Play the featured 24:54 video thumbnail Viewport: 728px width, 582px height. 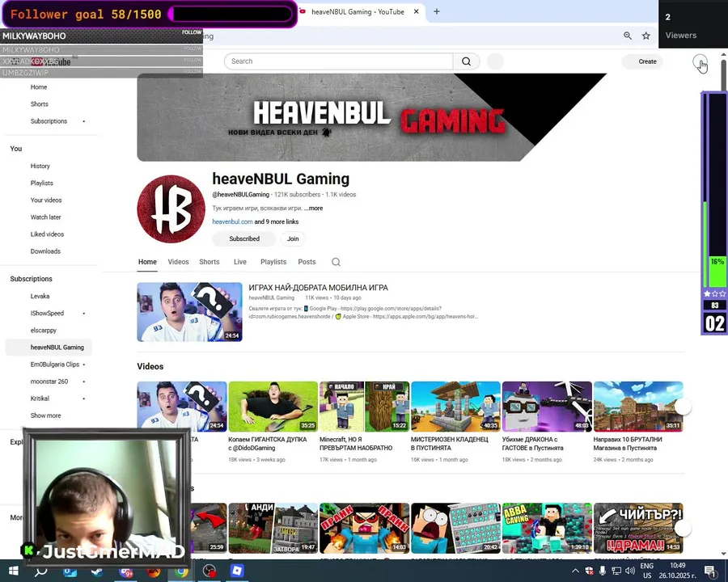point(189,312)
